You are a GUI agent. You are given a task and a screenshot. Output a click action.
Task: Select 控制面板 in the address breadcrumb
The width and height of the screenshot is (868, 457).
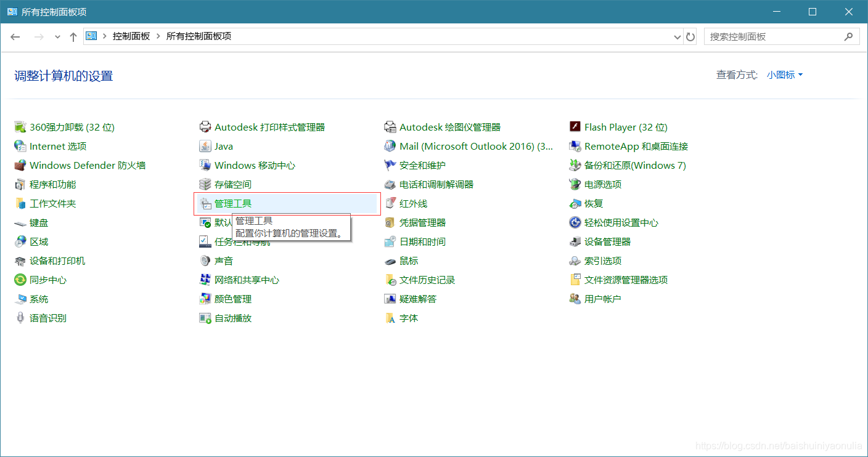[x=131, y=36]
